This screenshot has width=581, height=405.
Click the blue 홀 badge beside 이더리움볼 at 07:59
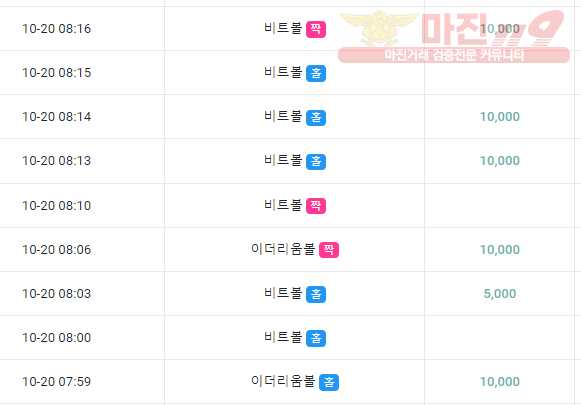point(329,382)
